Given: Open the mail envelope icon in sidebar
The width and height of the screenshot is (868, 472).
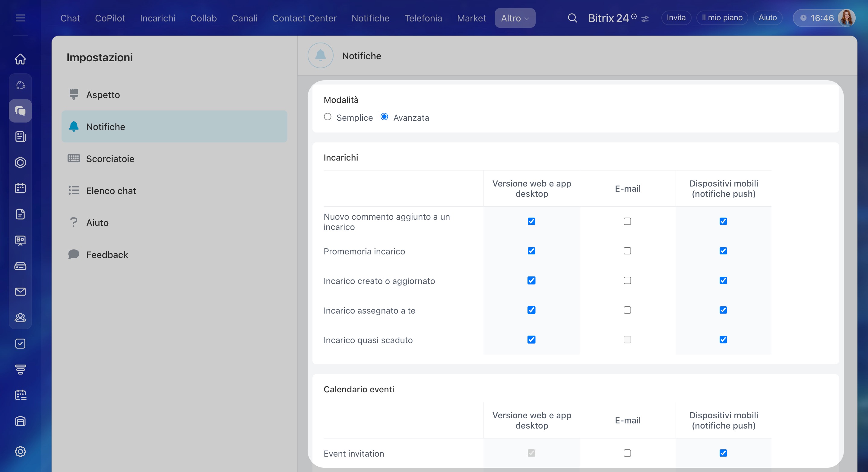Looking at the screenshot, I should point(20,292).
